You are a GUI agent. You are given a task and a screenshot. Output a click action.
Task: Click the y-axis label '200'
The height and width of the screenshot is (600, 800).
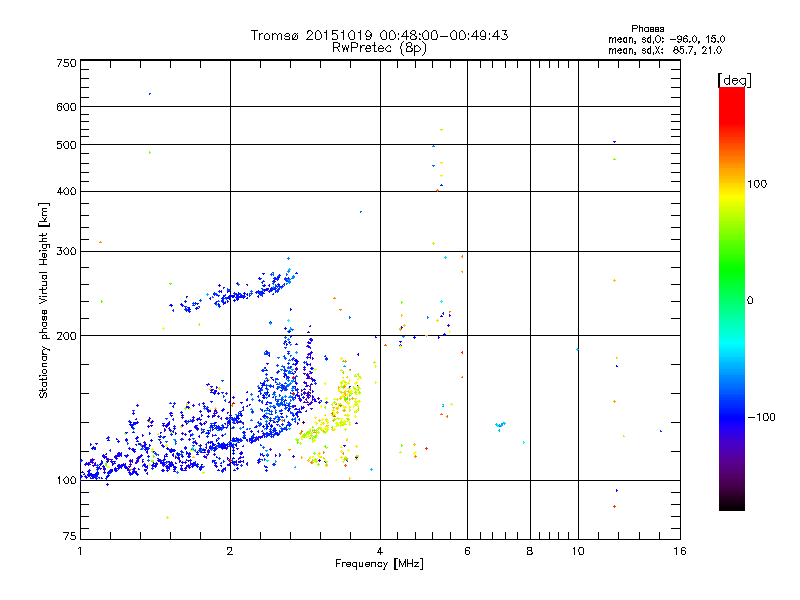[66, 336]
